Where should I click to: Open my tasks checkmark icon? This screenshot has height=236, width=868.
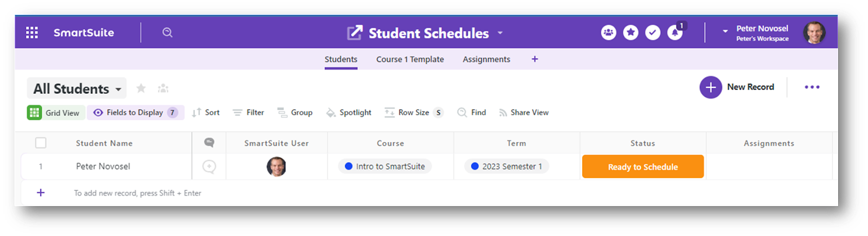[x=653, y=33]
